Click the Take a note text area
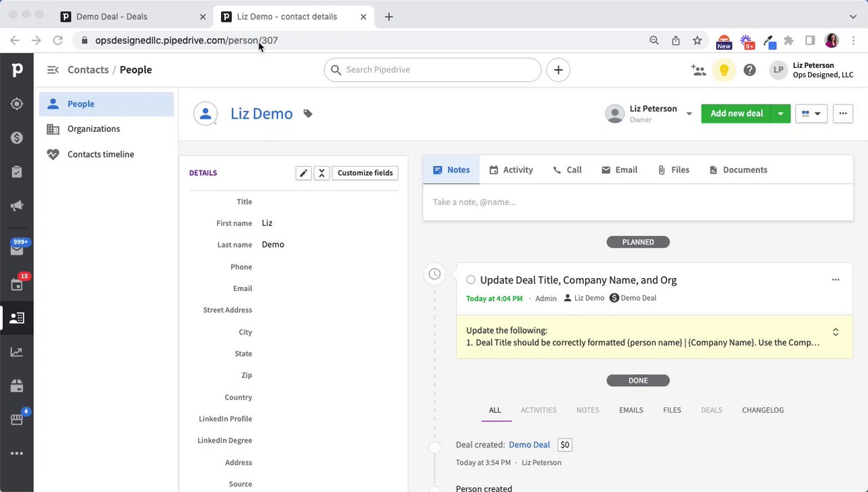The image size is (868, 492). pyautogui.click(x=638, y=202)
